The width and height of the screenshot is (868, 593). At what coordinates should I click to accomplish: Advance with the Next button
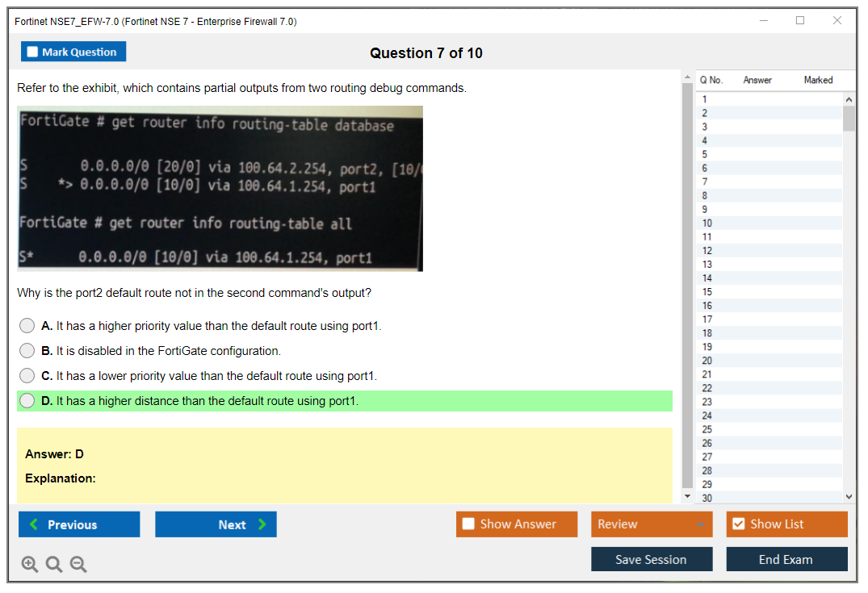coord(216,524)
